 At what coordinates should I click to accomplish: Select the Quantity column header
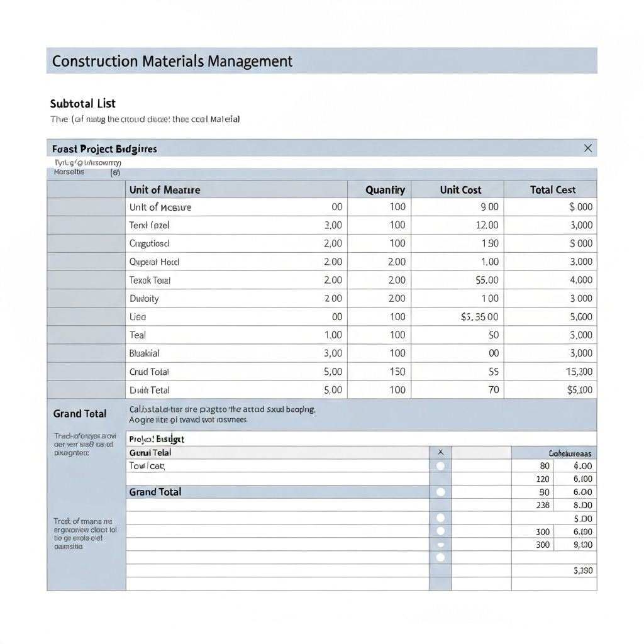click(387, 189)
